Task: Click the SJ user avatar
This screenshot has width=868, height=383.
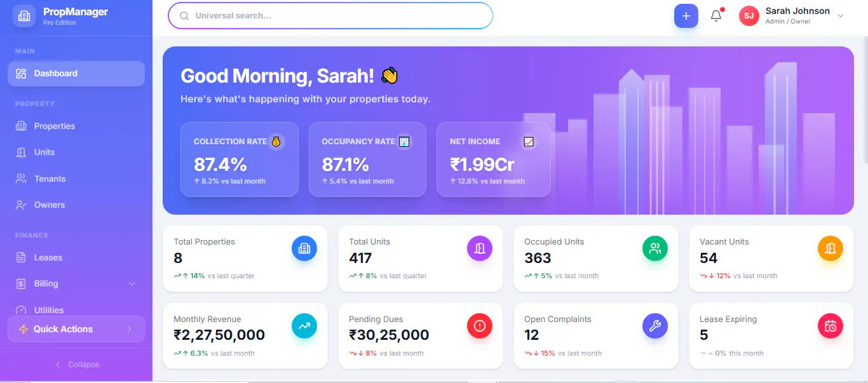Action: pyautogui.click(x=749, y=16)
